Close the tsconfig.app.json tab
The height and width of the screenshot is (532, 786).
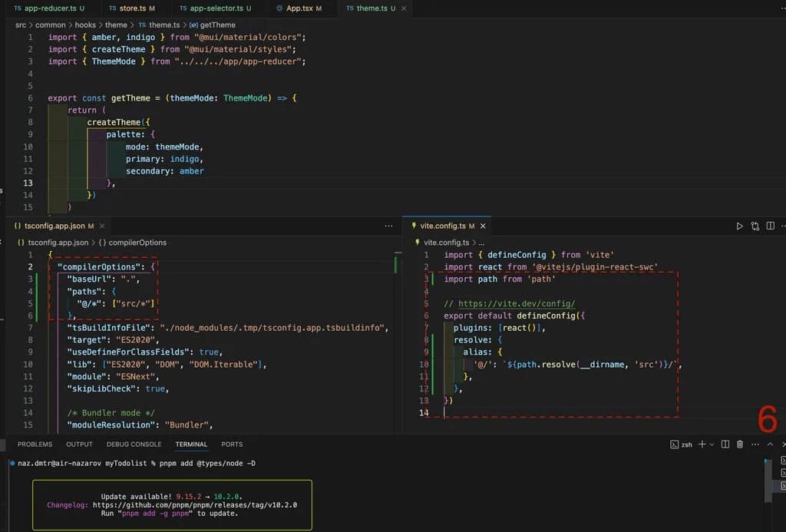pos(102,226)
